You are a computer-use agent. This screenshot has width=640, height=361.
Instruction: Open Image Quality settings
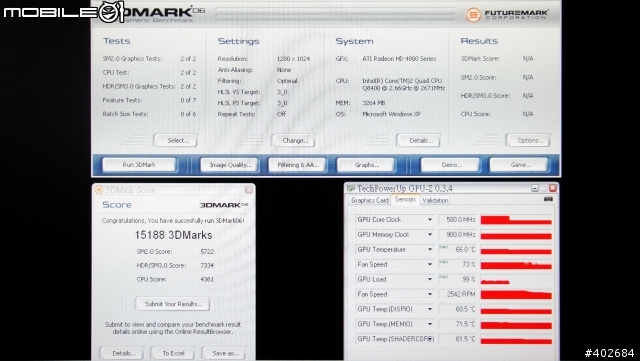(230, 165)
